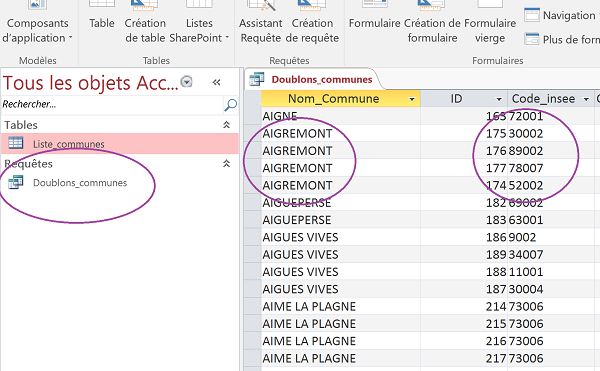
Task: Click Plus de formulaires option
Action: pos(561,39)
